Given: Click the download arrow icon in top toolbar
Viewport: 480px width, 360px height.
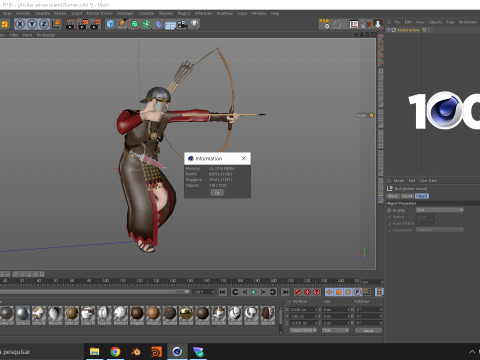Looking at the screenshot, I should tap(378, 24).
